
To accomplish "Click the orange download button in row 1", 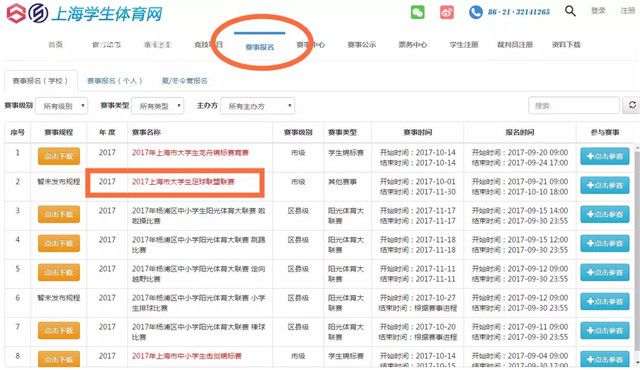I will point(59,156).
